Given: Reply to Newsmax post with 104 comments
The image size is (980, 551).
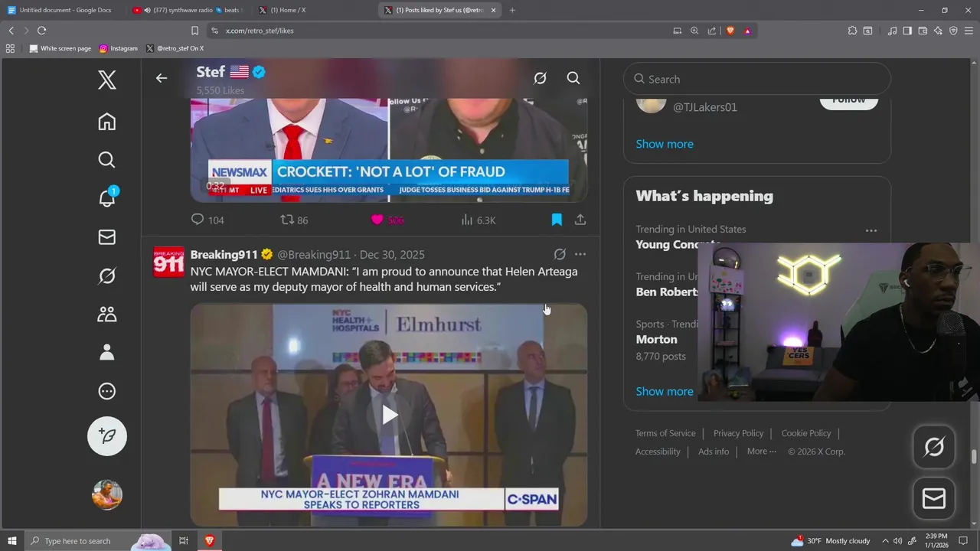Looking at the screenshot, I should coord(207,220).
